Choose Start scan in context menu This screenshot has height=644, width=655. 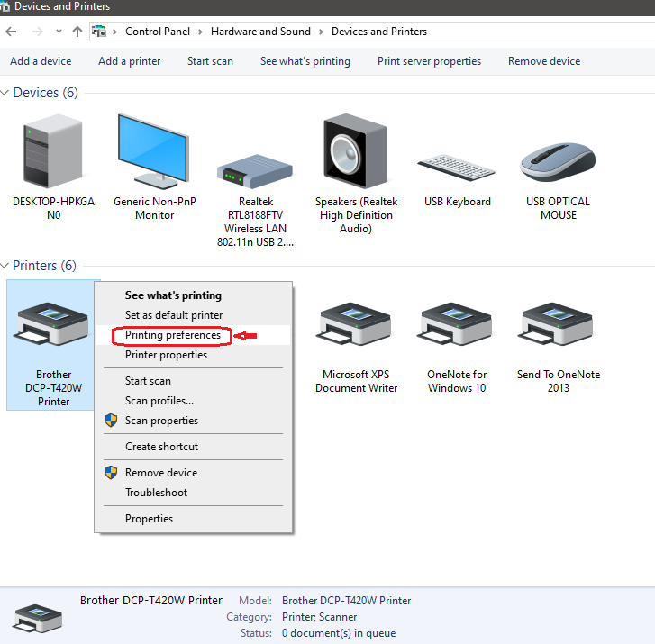(x=193, y=381)
